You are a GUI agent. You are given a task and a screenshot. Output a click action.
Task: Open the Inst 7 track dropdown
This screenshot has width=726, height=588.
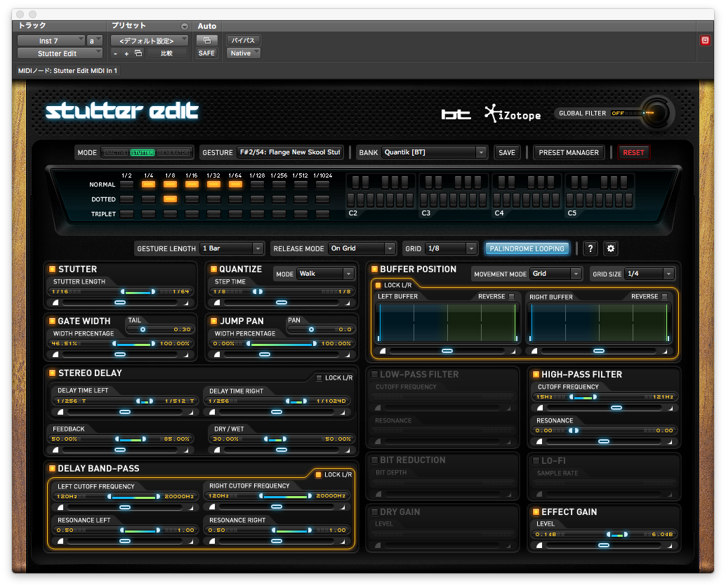pyautogui.click(x=51, y=41)
